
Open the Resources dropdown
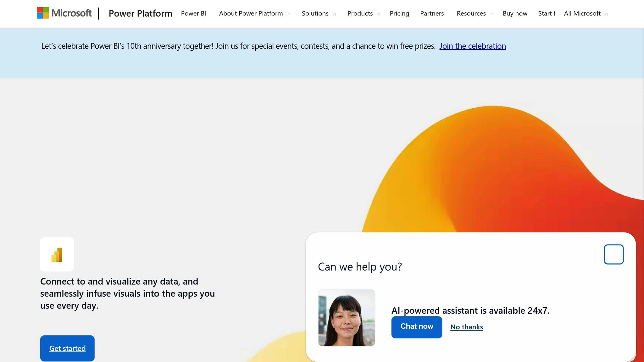pos(471,13)
